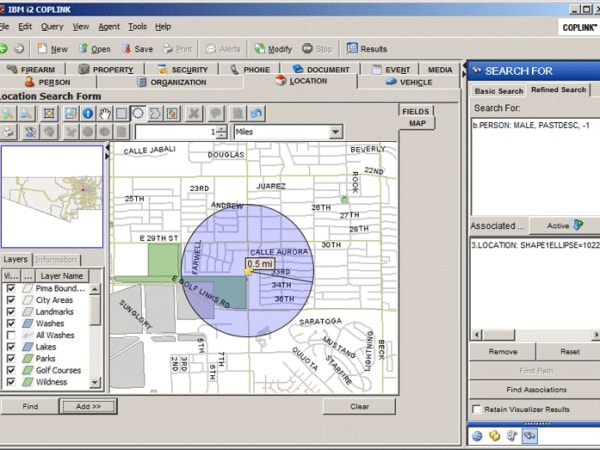Increase the radius spinner value

pos(222,128)
